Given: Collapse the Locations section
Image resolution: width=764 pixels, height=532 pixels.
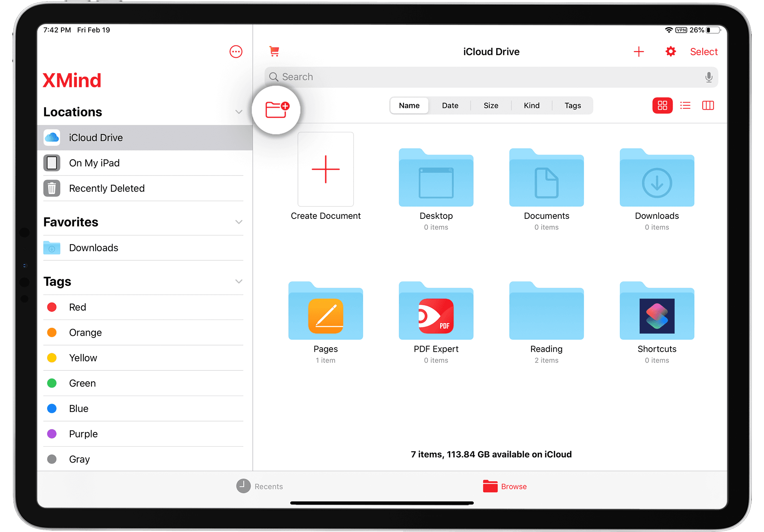Looking at the screenshot, I should [239, 112].
